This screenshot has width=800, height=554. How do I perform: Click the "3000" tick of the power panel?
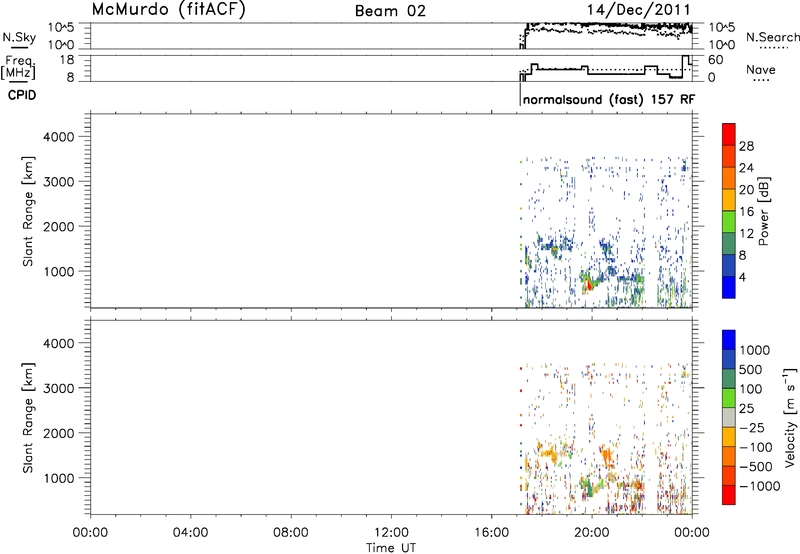point(59,182)
